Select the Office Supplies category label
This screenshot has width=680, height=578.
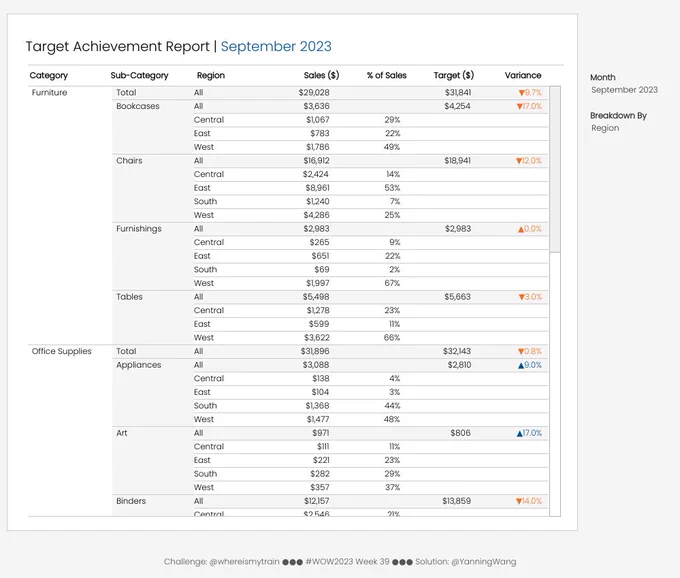[x=62, y=351]
